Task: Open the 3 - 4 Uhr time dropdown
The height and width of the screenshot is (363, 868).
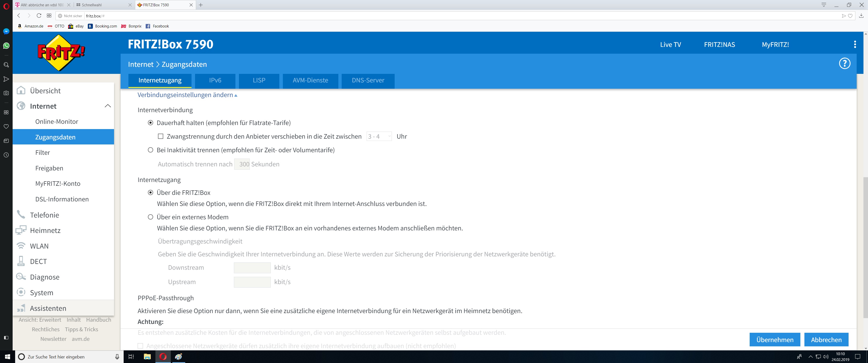Action: click(379, 136)
